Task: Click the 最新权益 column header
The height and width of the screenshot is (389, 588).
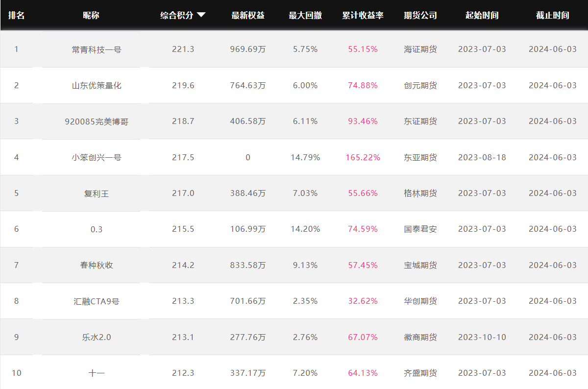Action: [x=248, y=15]
